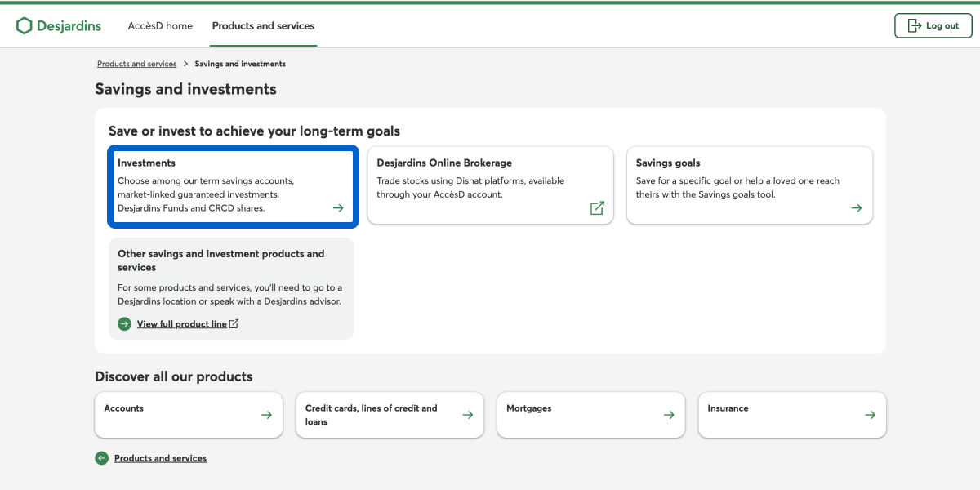980x490 pixels.
Task: Open the Investments card title
Action: click(146, 163)
